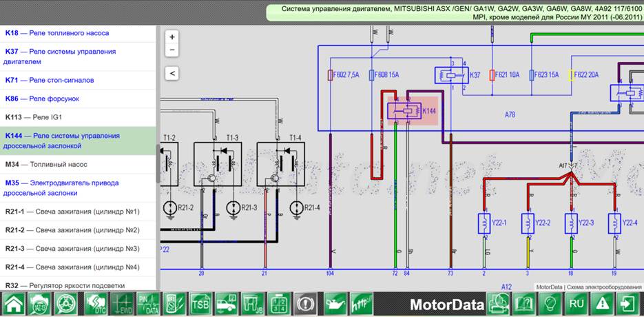The height and width of the screenshot is (317, 644).
Task: Select R21-1 spark plug cylinder №1
Action: (78, 212)
